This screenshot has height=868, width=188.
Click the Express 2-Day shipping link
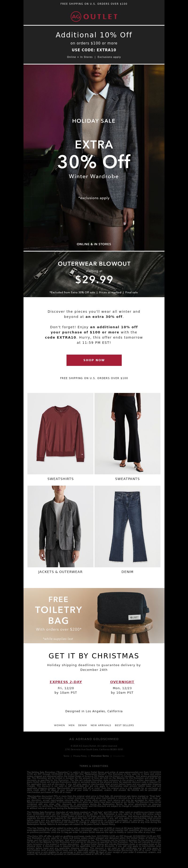66,682
